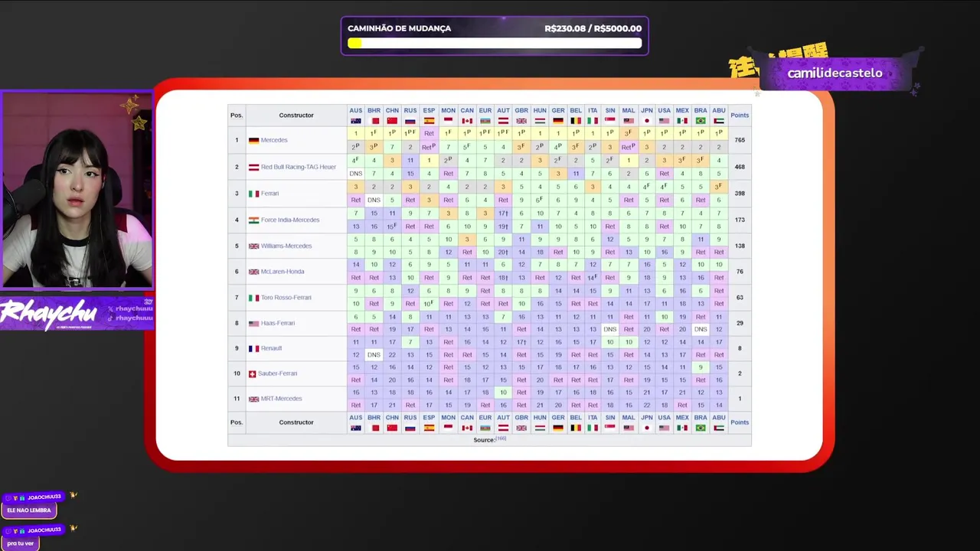Click the Austrian flag beside Red Bull Racing-TAG Heuer
The image size is (980, 551).
click(x=253, y=167)
